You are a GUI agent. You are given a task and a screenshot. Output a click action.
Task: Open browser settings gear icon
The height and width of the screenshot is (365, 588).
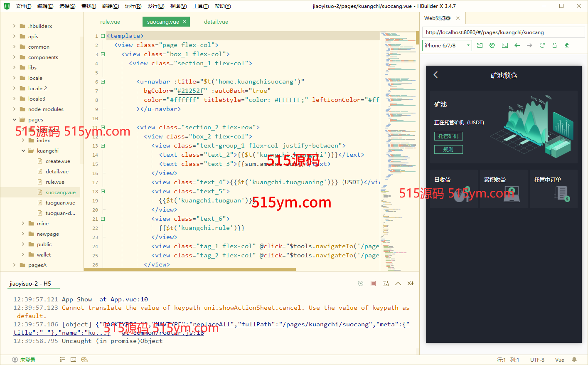click(492, 45)
